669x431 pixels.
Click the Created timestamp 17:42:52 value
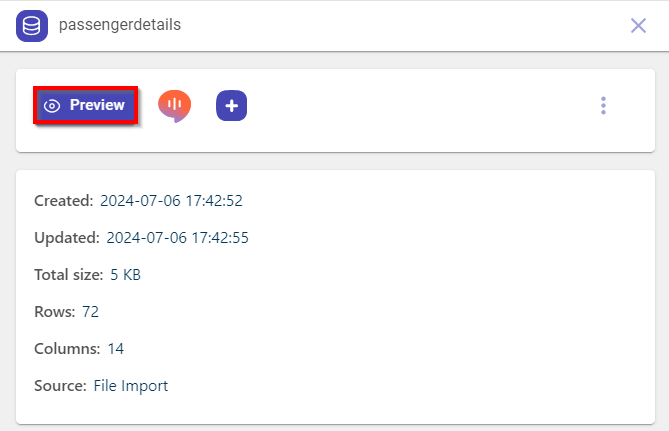coord(171,200)
